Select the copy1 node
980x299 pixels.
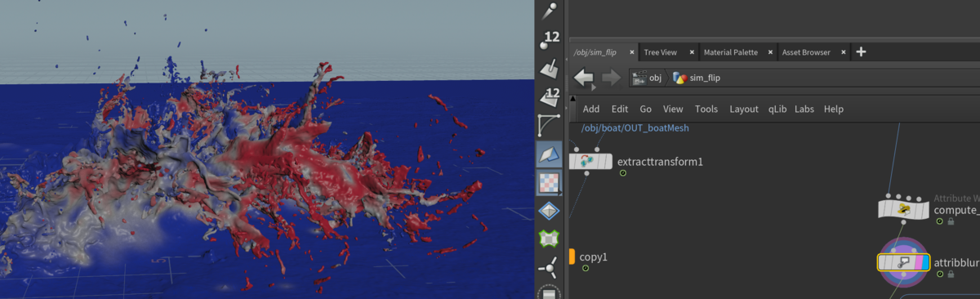click(572, 257)
